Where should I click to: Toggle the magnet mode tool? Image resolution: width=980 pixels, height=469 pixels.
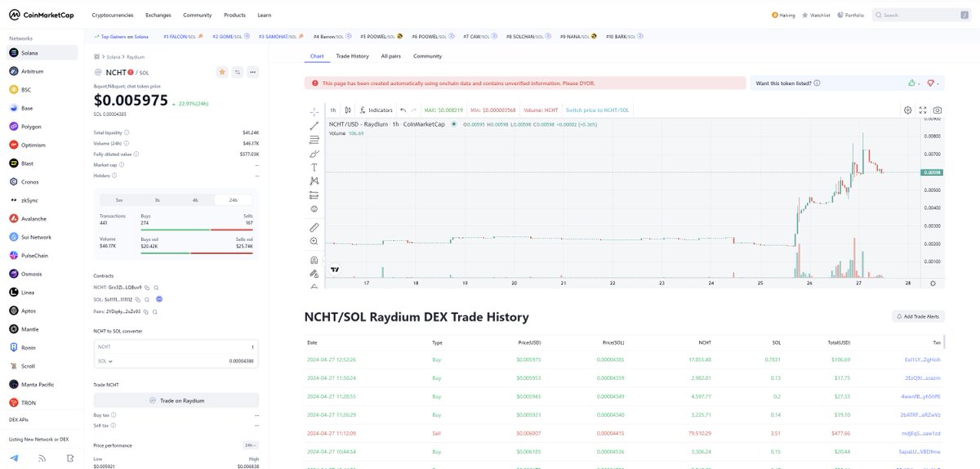click(314, 260)
